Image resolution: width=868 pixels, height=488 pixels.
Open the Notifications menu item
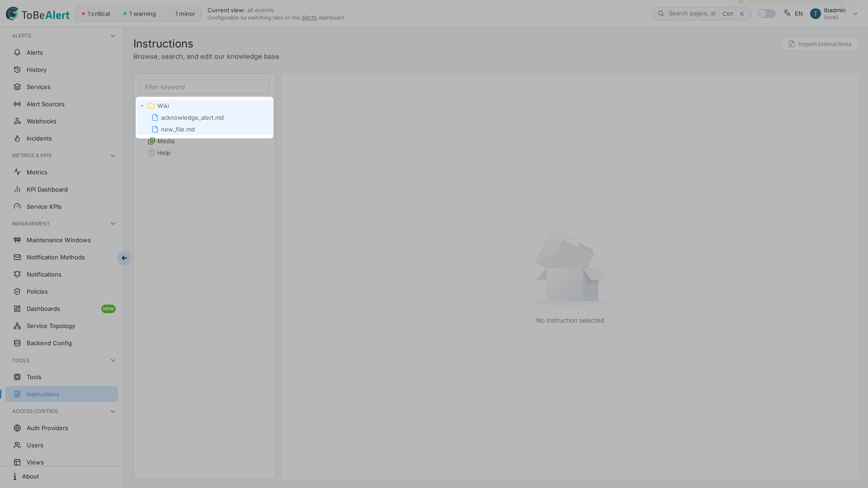[x=62, y=274]
